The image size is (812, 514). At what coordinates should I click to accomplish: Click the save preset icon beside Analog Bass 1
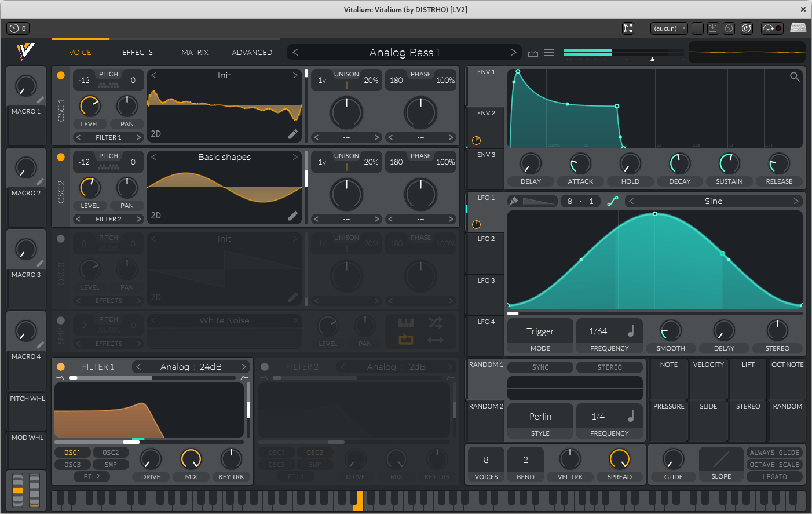pos(533,53)
